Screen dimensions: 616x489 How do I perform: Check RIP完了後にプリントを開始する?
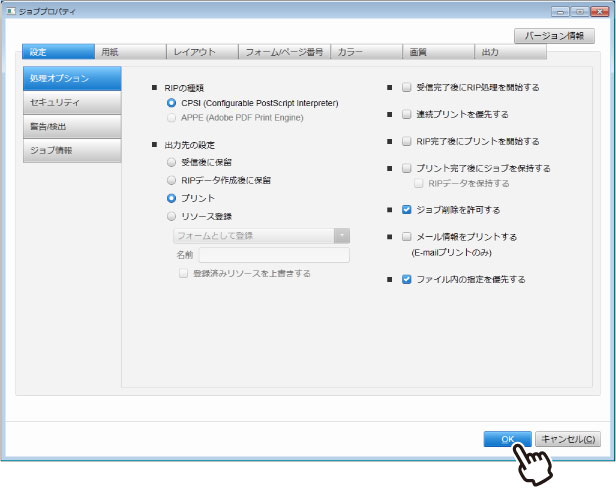point(407,141)
